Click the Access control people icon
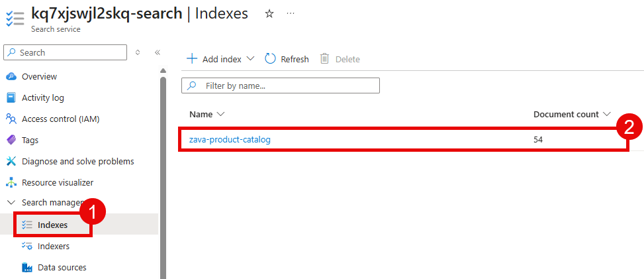This screenshot has width=644, height=279. tap(11, 119)
